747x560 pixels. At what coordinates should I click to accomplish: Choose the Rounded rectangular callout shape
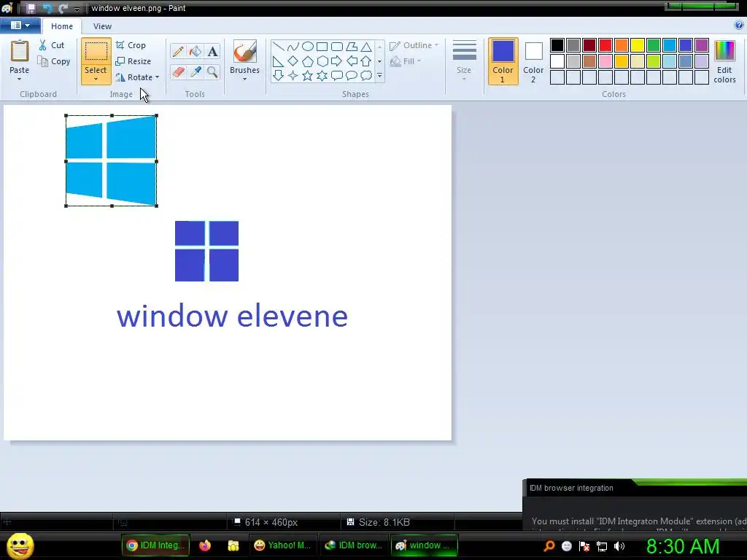click(337, 75)
